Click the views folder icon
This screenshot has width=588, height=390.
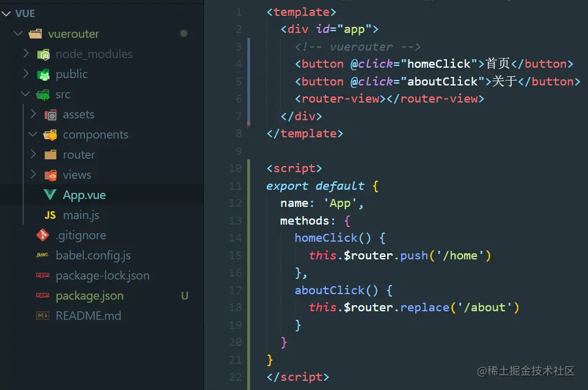[x=50, y=175]
